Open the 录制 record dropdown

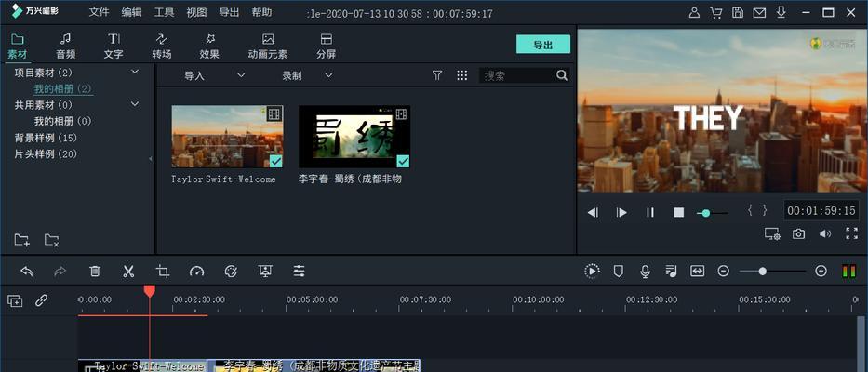tap(307, 76)
